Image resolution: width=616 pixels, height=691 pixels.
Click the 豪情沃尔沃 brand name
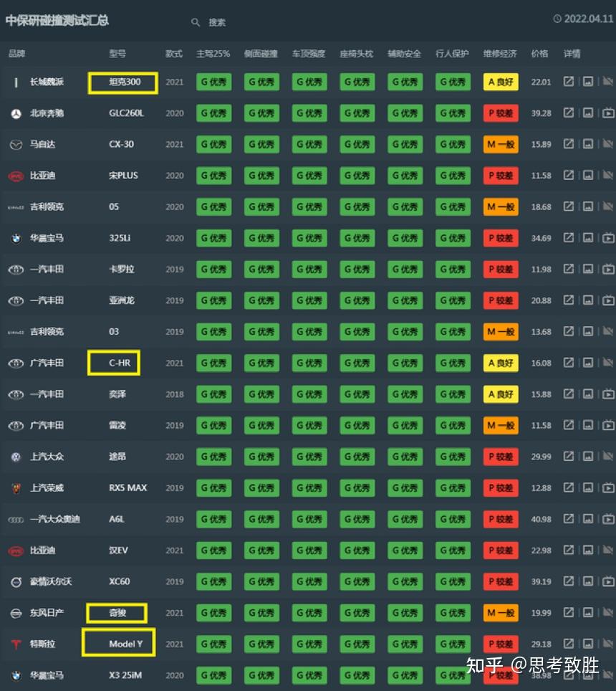coord(51,582)
